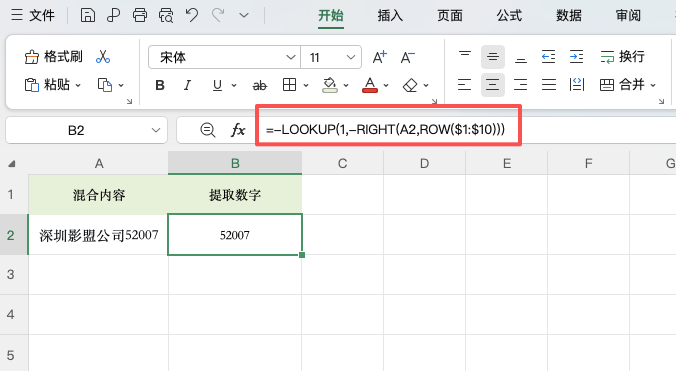Click the formula bar zoom icon
The width and height of the screenshot is (676, 371).
pyautogui.click(x=208, y=130)
